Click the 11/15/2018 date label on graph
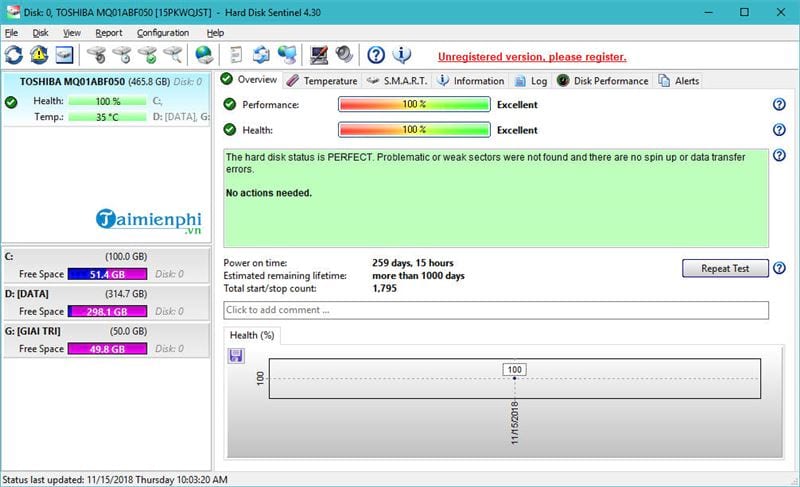The width and height of the screenshot is (800, 487). (x=514, y=423)
